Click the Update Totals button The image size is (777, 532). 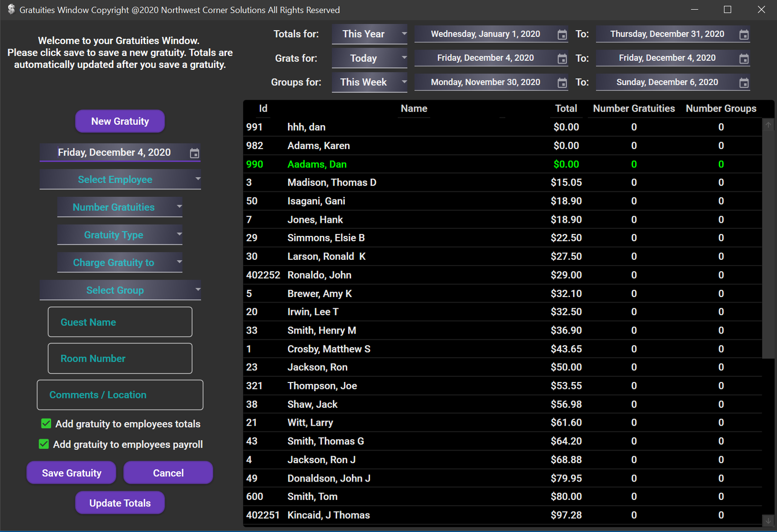click(120, 503)
